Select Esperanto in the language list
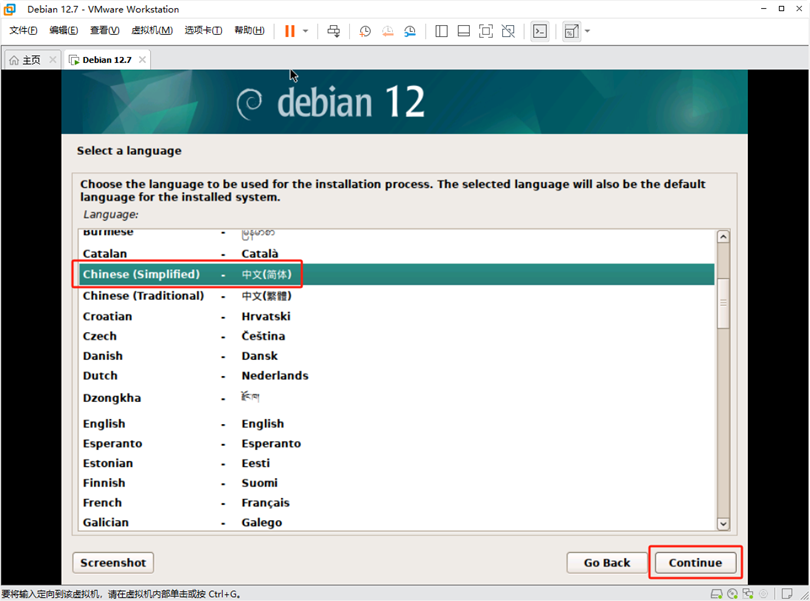This screenshot has height=601, width=810. pos(397,443)
